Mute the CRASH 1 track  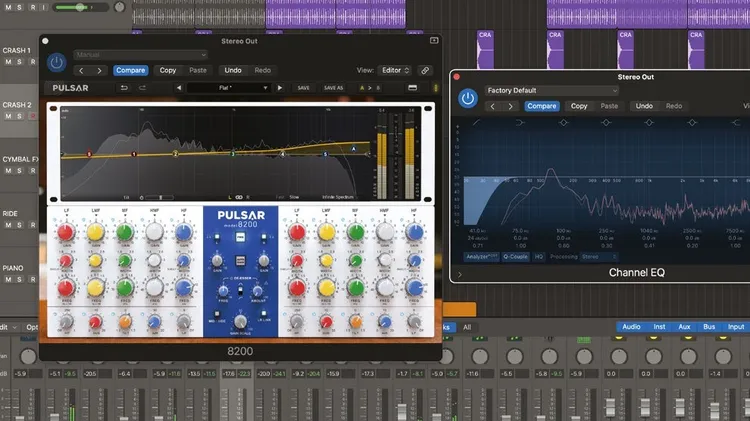click(8, 62)
